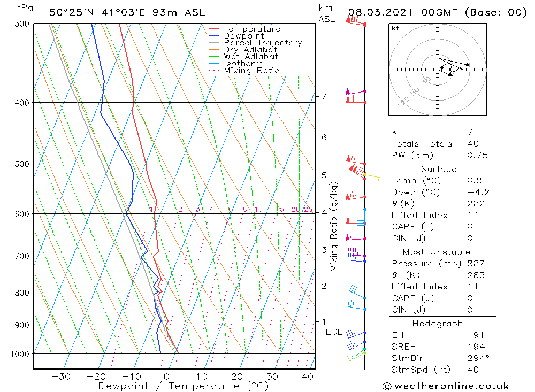
Task: Click the StmSpd (kt) value 40
Action: pos(473,370)
